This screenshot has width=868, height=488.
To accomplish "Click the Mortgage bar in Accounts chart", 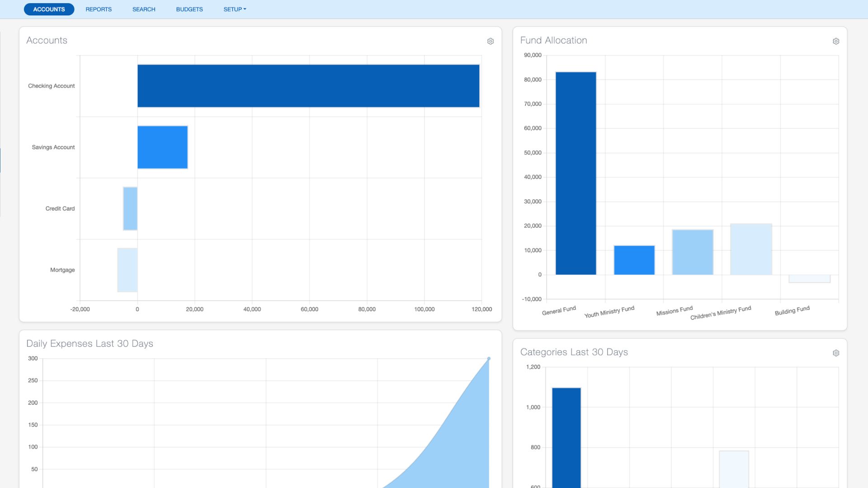I will 127,270.
